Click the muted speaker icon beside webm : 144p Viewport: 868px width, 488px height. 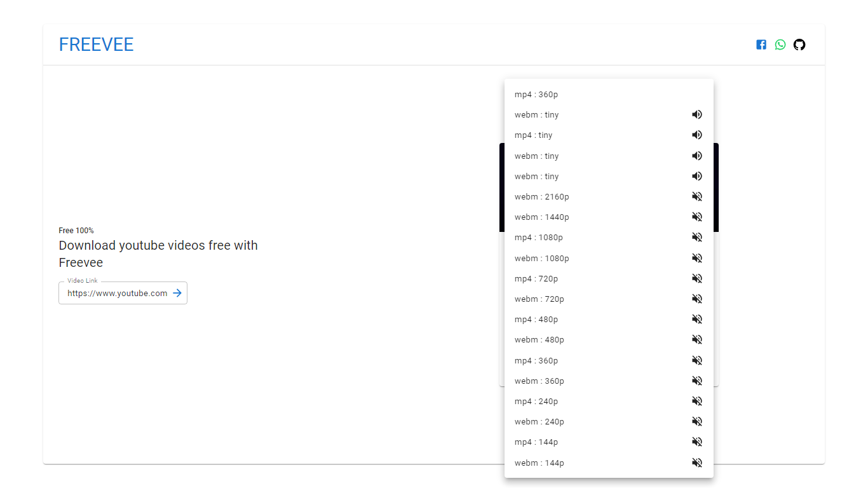(x=697, y=463)
